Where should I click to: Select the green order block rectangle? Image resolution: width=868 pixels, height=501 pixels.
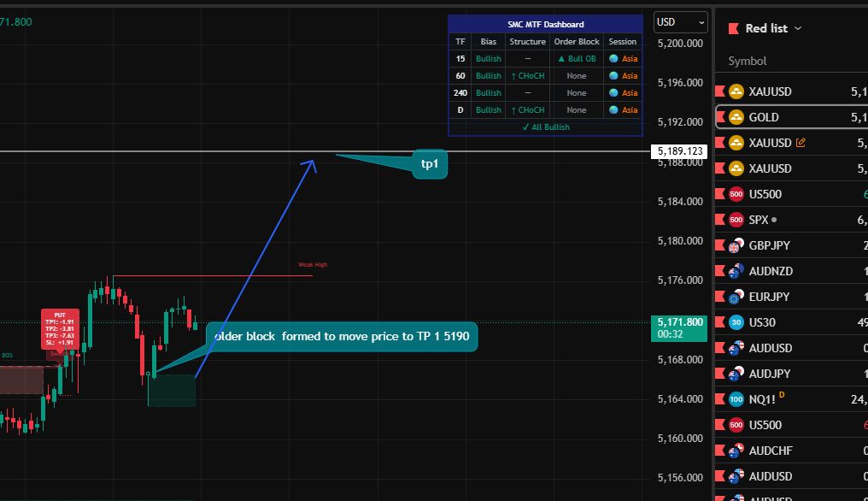click(x=171, y=390)
